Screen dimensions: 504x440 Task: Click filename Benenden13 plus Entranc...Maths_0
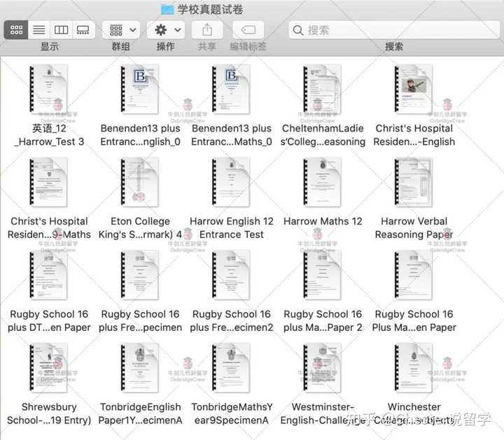tap(232, 135)
